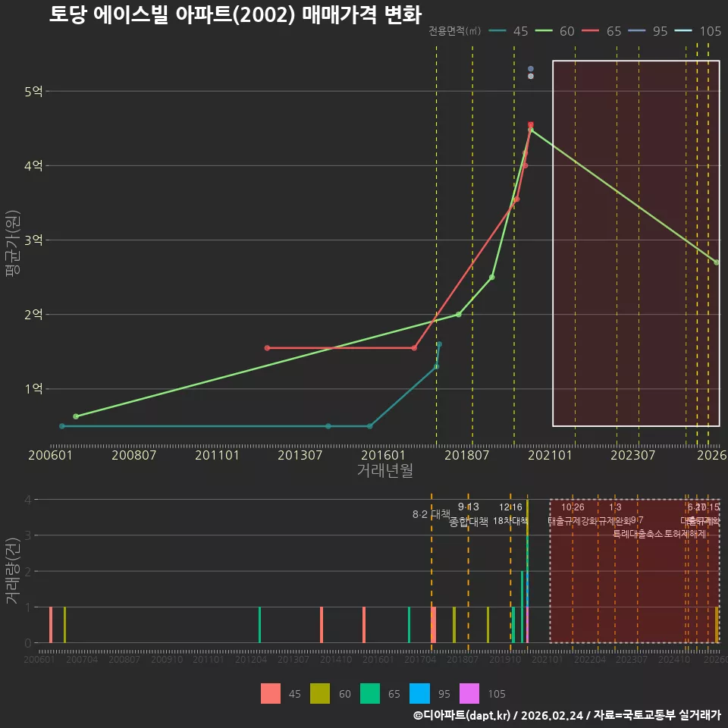Image resolution: width=728 pixels, height=728 pixels.
Task: Click the blue-gray 95㎡ data point above 5억
Action: tap(531, 69)
